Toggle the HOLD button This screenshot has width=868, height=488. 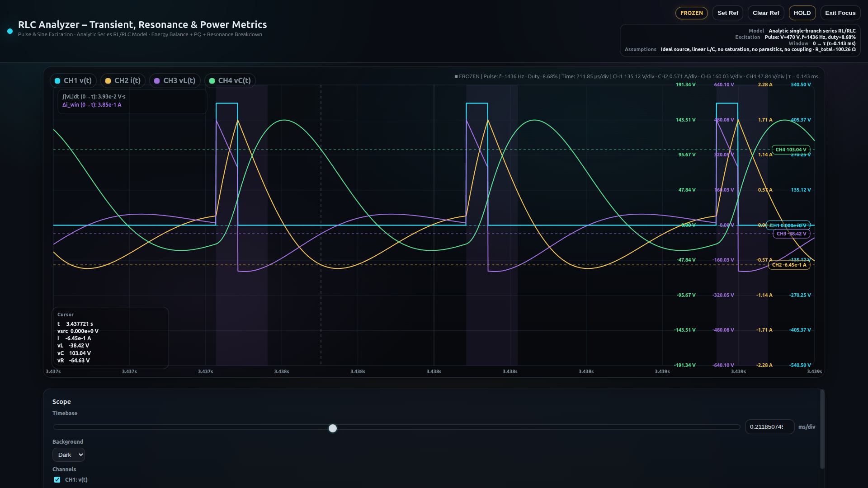pyautogui.click(x=802, y=13)
